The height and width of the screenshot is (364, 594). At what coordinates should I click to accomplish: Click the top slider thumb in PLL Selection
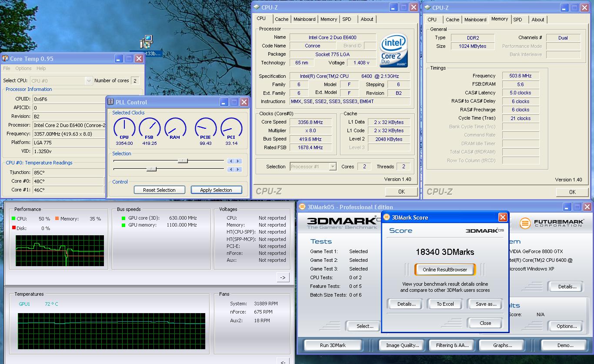(183, 161)
